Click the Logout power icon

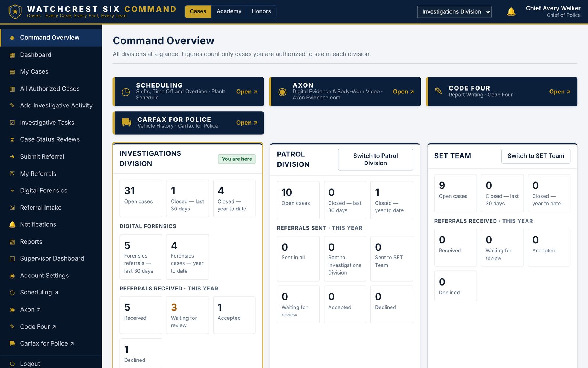(12, 364)
